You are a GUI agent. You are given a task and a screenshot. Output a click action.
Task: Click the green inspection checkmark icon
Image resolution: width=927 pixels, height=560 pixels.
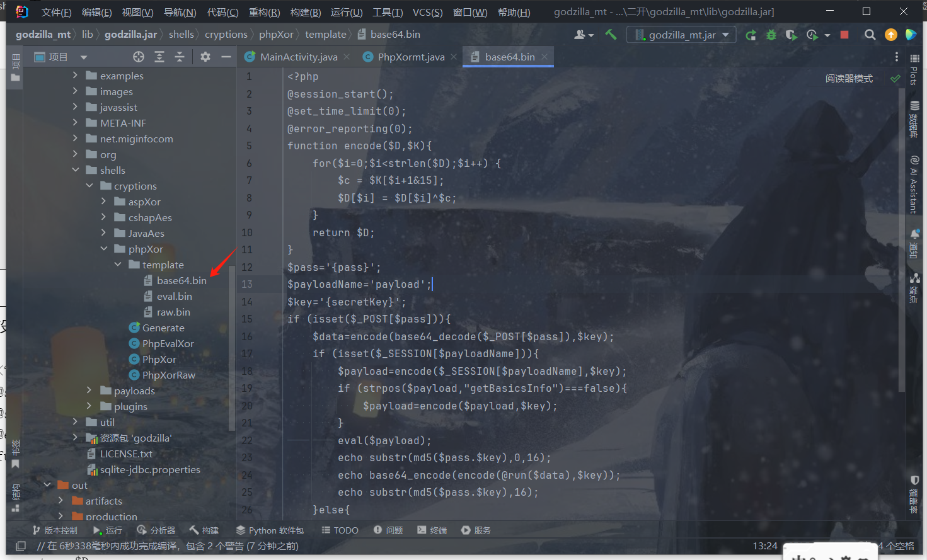(x=895, y=79)
